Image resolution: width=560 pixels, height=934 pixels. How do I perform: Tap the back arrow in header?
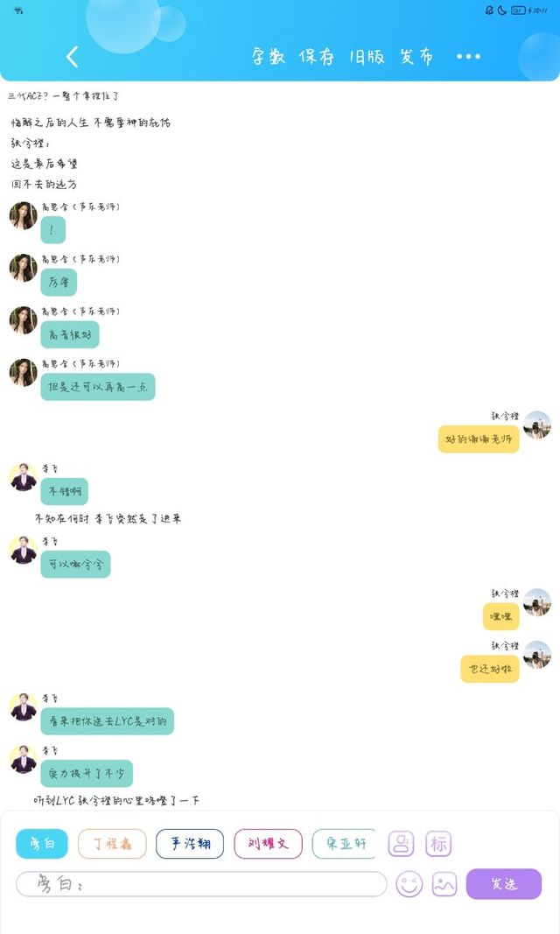point(72,57)
